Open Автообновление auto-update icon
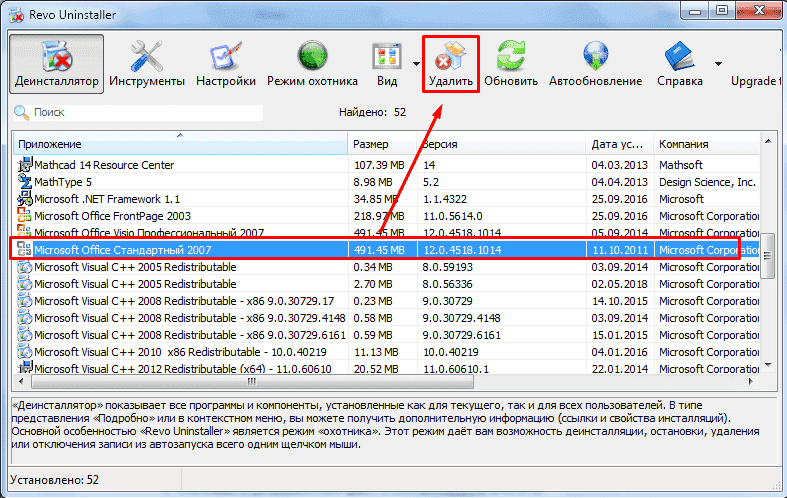Viewport: 787px width, 498px height. click(596, 55)
